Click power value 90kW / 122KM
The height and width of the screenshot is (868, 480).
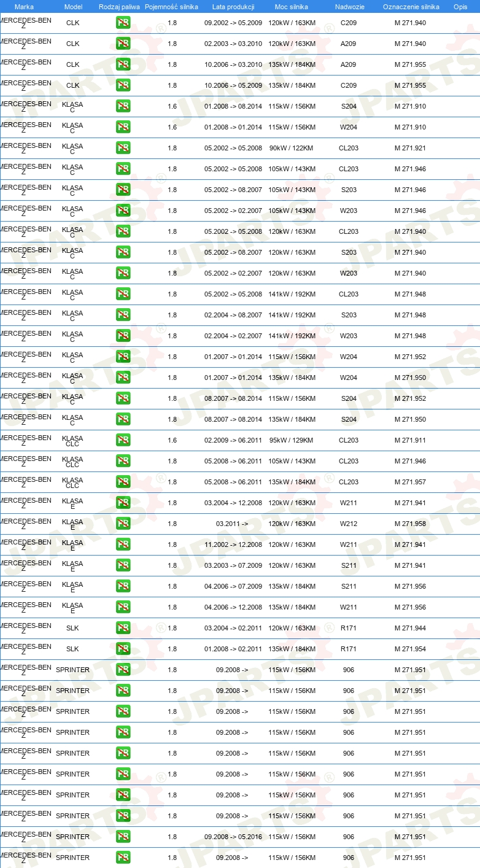pos(292,149)
